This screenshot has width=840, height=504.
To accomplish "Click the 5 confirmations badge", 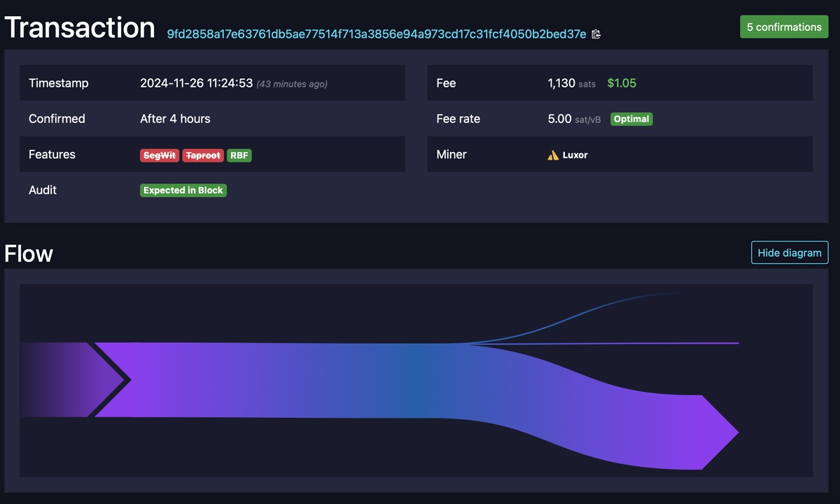I will click(x=784, y=27).
